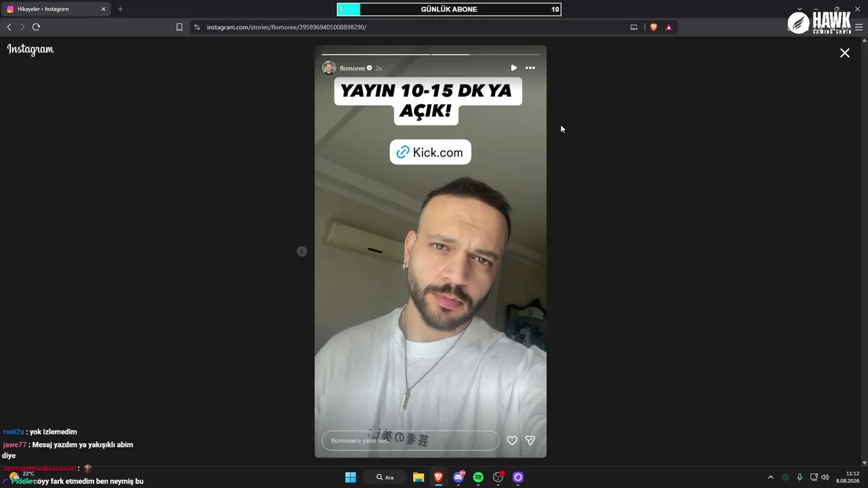Open the clock and date 11:12
The image size is (868, 488).
point(848,477)
